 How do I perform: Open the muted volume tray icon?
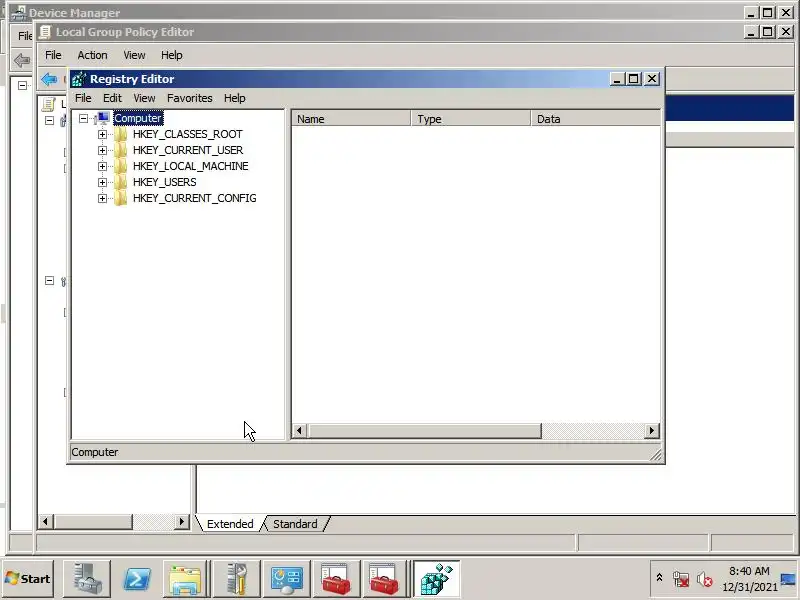[705, 580]
